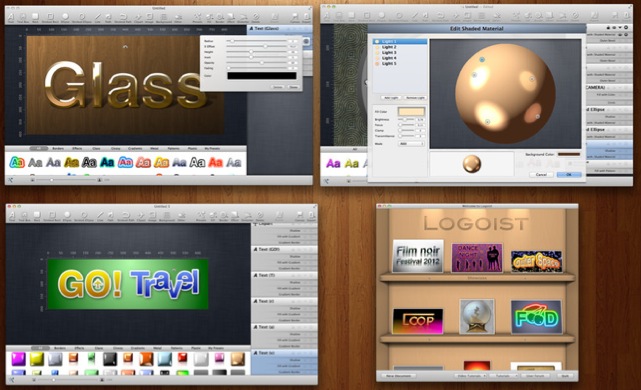Screen dimensions: 641x390
Task: Select the Line tool in Glass window toolbar
Action: coord(98,18)
